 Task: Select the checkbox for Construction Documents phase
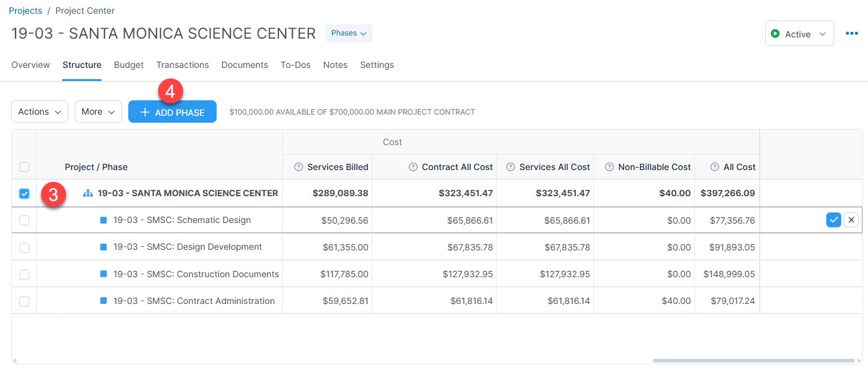coord(24,274)
